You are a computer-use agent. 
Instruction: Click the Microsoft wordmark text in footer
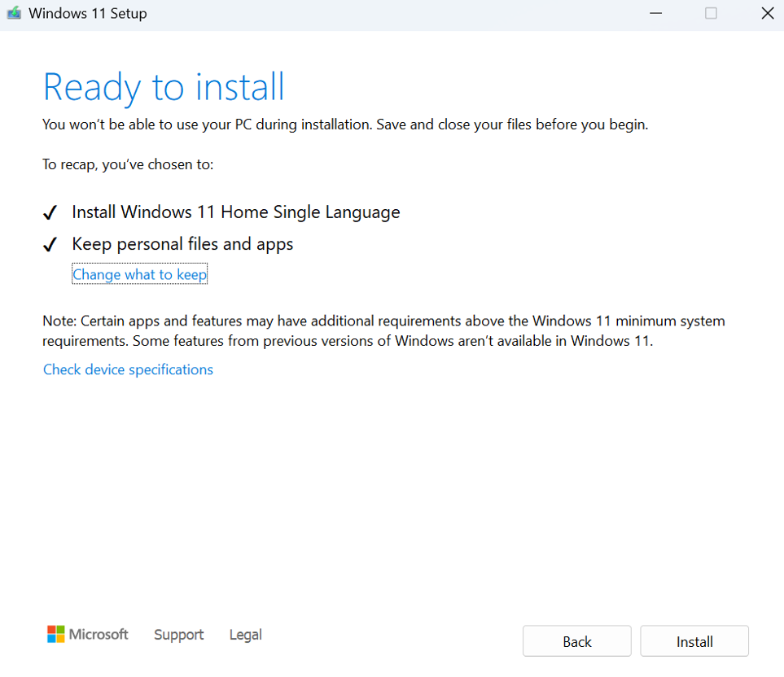point(99,635)
